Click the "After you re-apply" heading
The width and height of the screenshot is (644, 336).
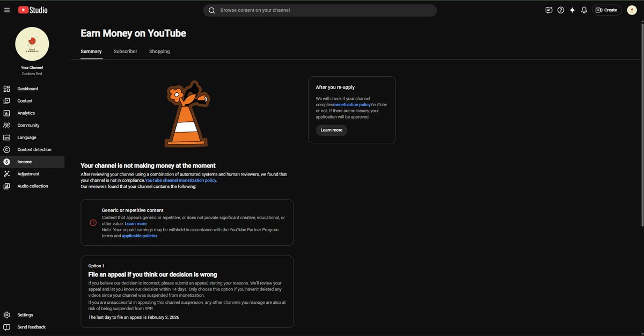coord(335,87)
